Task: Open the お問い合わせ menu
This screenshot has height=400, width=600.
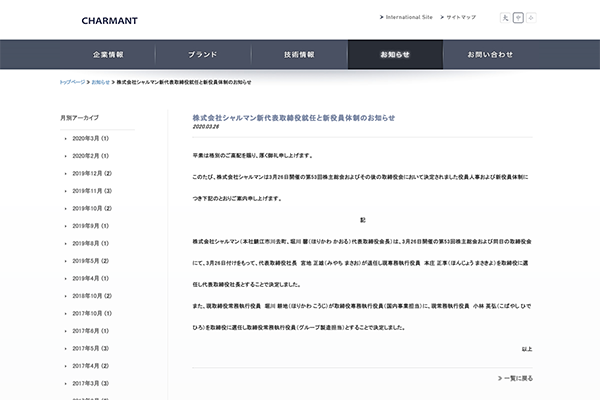Action: coord(490,54)
